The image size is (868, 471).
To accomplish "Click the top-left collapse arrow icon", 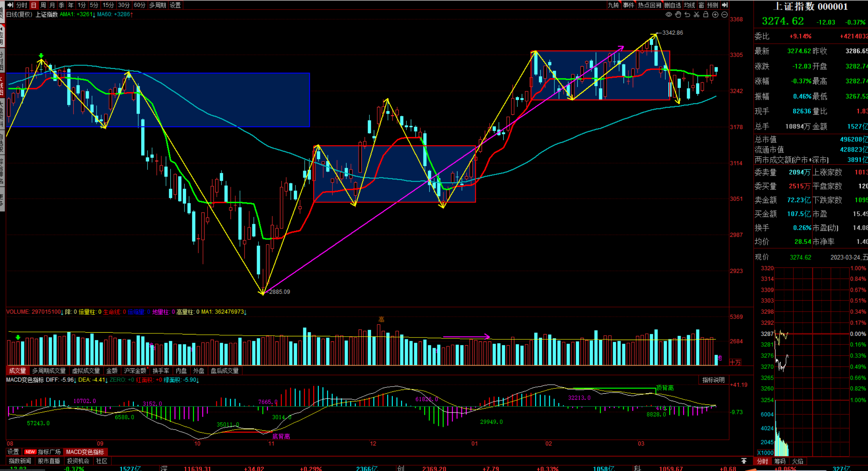I will click(x=10, y=5).
